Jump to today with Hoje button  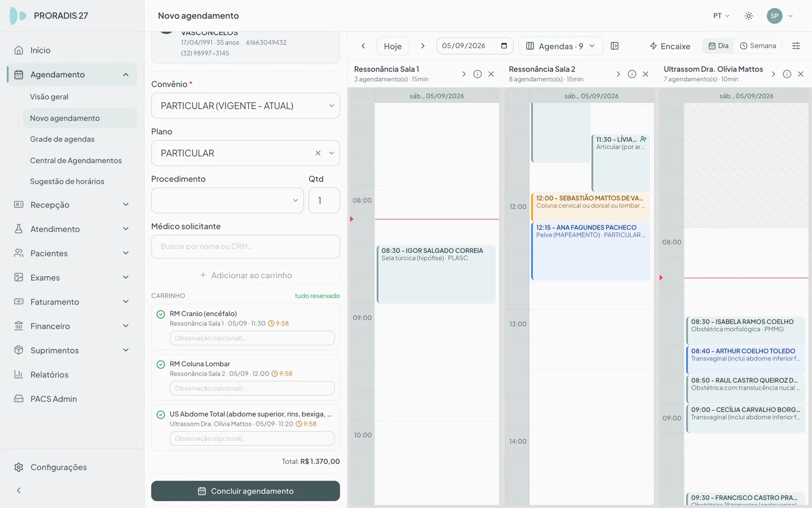393,46
